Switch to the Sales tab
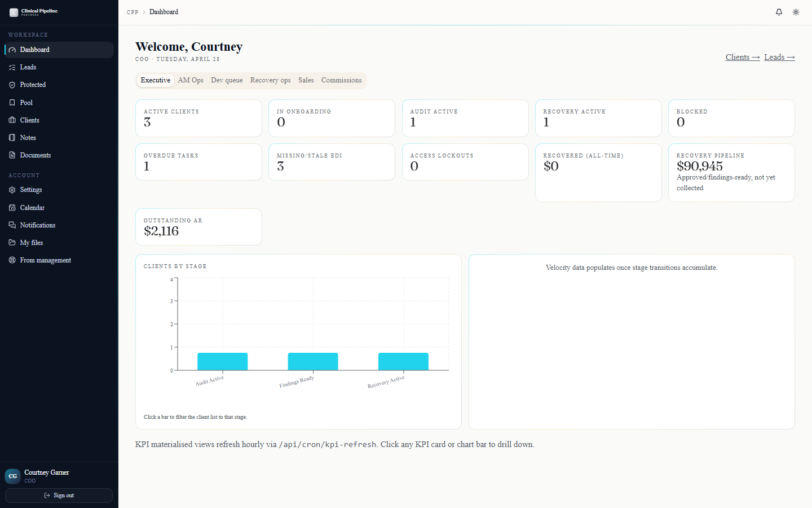This screenshot has width=812, height=508. (306, 80)
